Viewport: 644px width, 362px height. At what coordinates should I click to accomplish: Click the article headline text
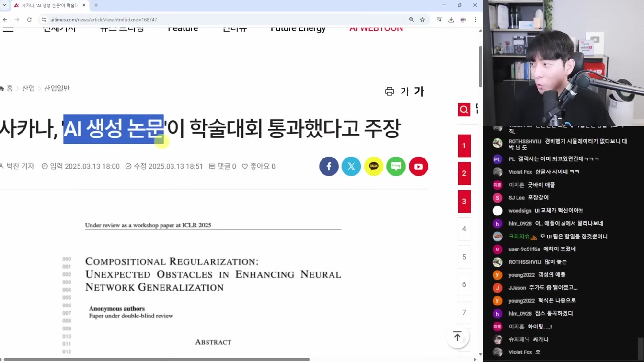pos(200,129)
